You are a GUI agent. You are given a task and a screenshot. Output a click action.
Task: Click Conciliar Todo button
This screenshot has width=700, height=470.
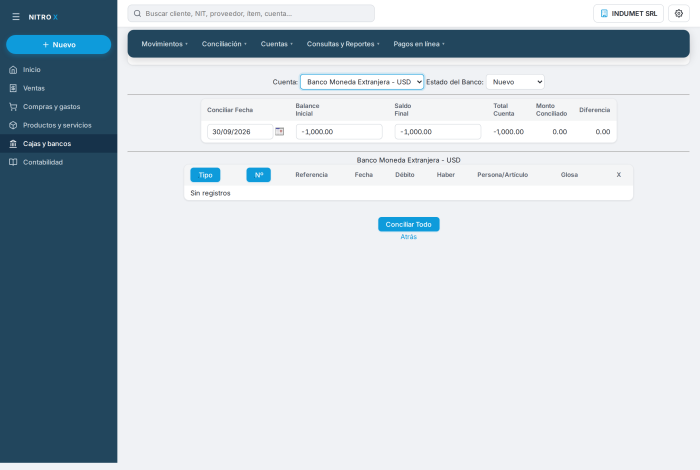click(408, 225)
